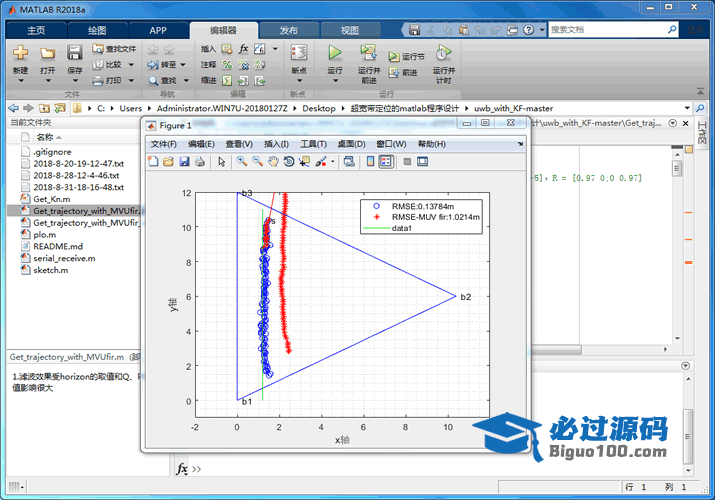The image size is (715, 500).
Task: Click Figure 1 print toolbar icon
Action: click(x=200, y=161)
